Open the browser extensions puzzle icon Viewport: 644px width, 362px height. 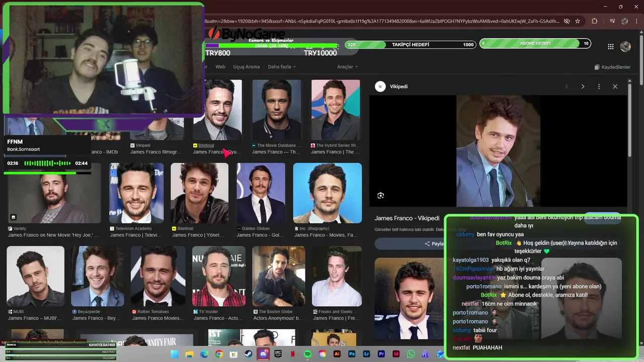(x=594, y=21)
